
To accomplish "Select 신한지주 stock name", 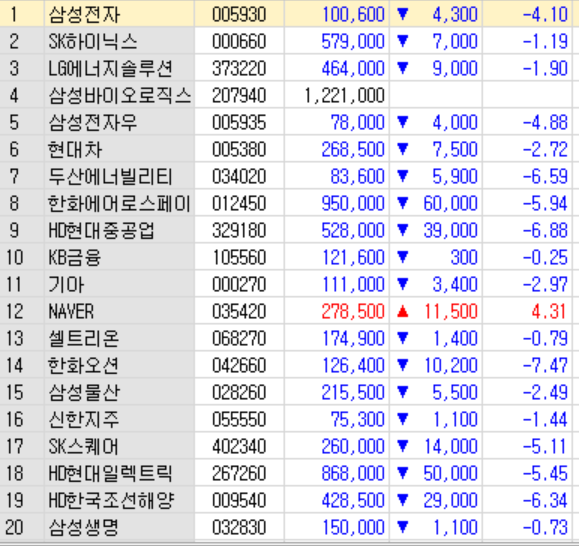I will pyautogui.click(x=84, y=419).
